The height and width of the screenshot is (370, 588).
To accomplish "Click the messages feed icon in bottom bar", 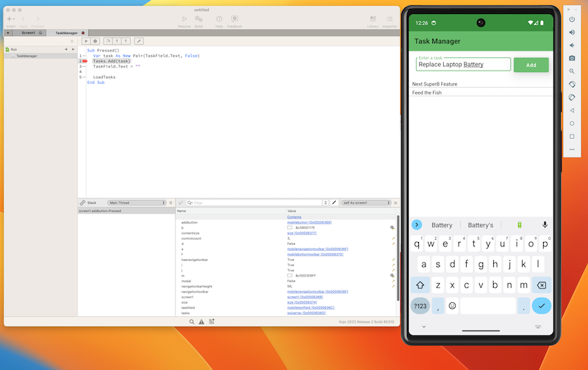I will [212, 321].
